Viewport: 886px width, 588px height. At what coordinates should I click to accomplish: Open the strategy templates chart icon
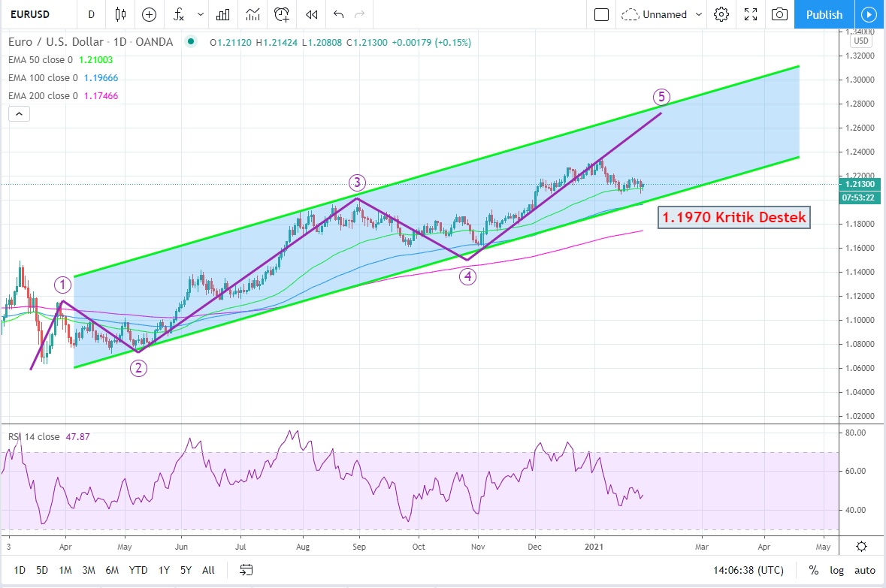pyautogui.click(x=252, y=14)
